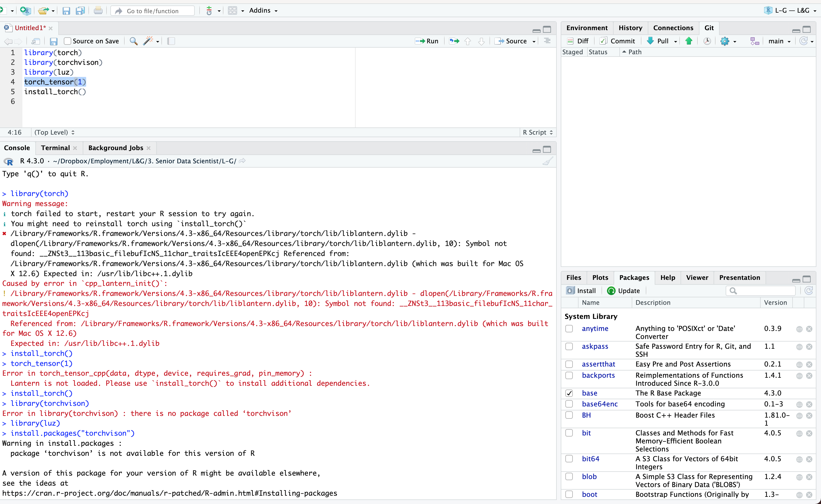Switch to the Terminal tab
This screenshot has height=504, width=821.
(x=55, y=148)
